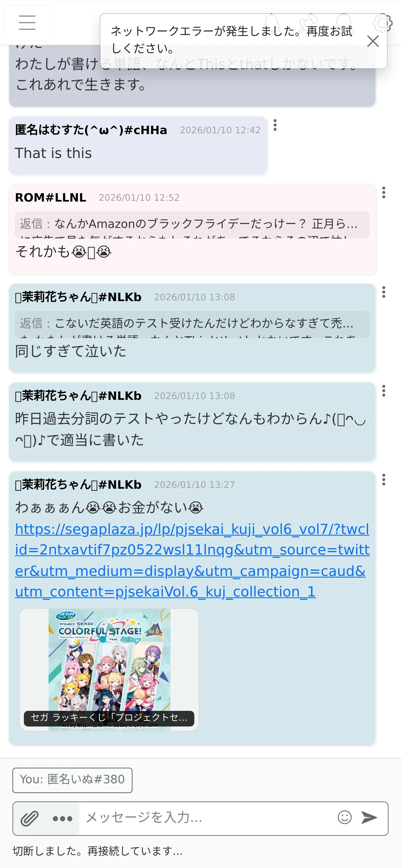The width and height of the screenshot is (401, 868).
Task: Expand the quoted Amazon reply in ROM's message
Action: pos(192,225)
